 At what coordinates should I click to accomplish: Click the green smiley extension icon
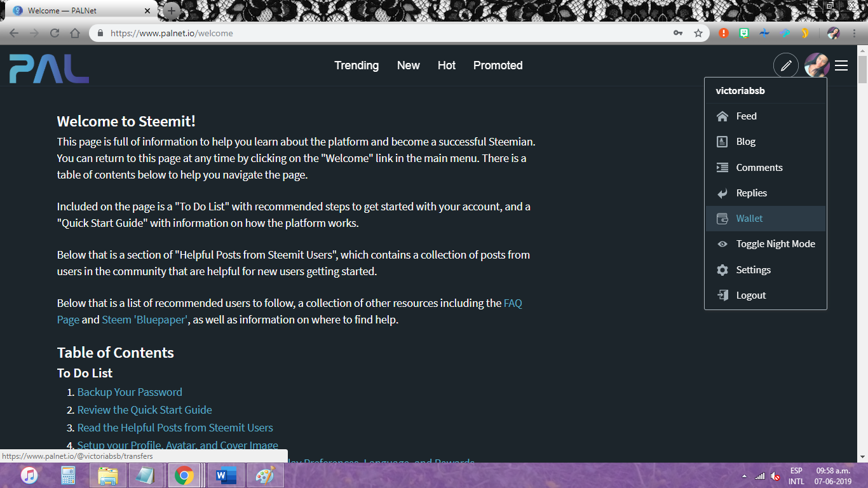tap(744, 33)
